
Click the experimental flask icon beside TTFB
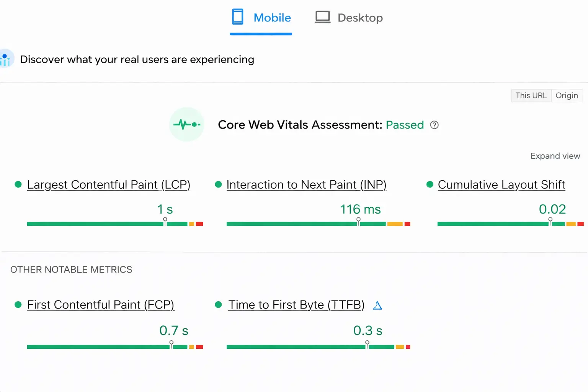[x=377, y=305]
